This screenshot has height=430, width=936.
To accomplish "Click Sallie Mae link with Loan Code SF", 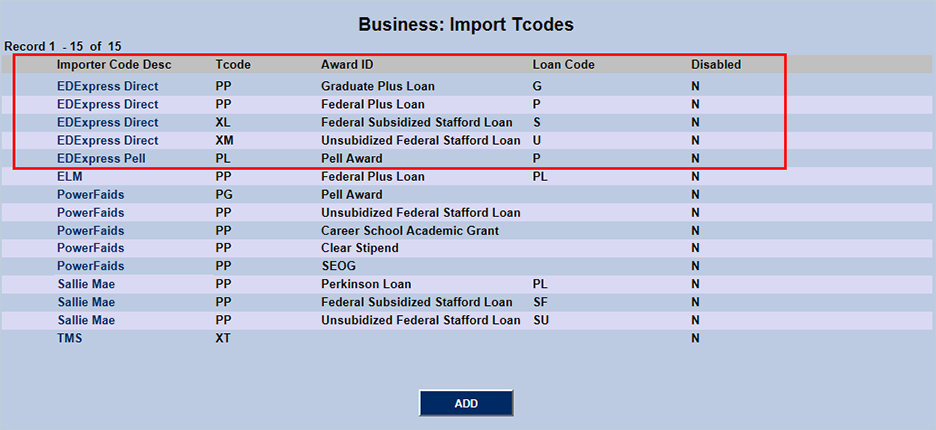I will click(85, 302).
